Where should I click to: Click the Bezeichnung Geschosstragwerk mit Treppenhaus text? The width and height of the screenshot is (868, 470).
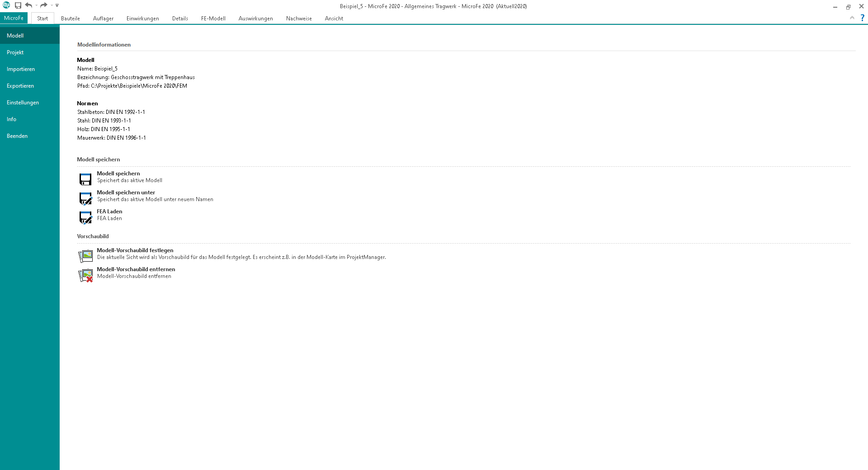pos(136,77)
